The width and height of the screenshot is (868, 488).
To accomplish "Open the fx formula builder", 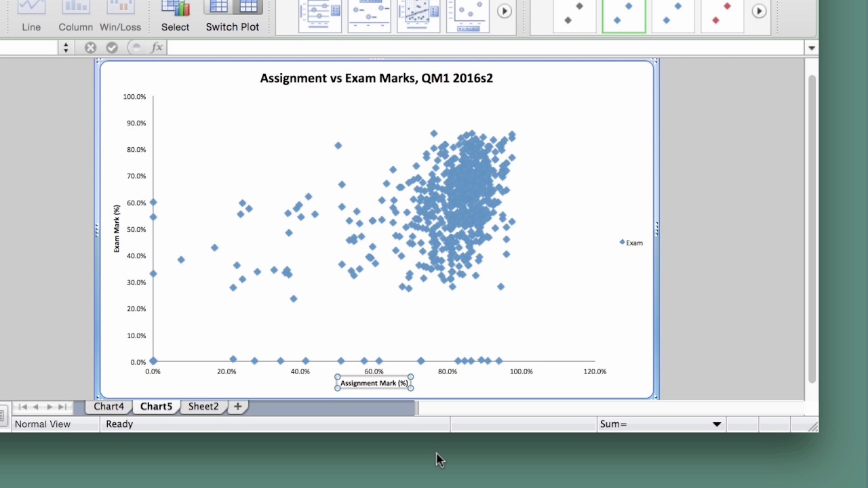I will (157, 47).
